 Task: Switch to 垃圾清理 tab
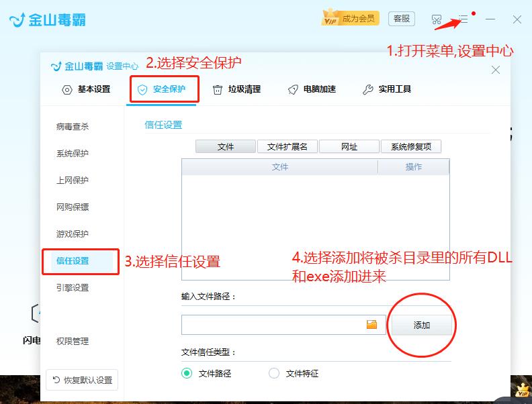click(x=237, y=89)
